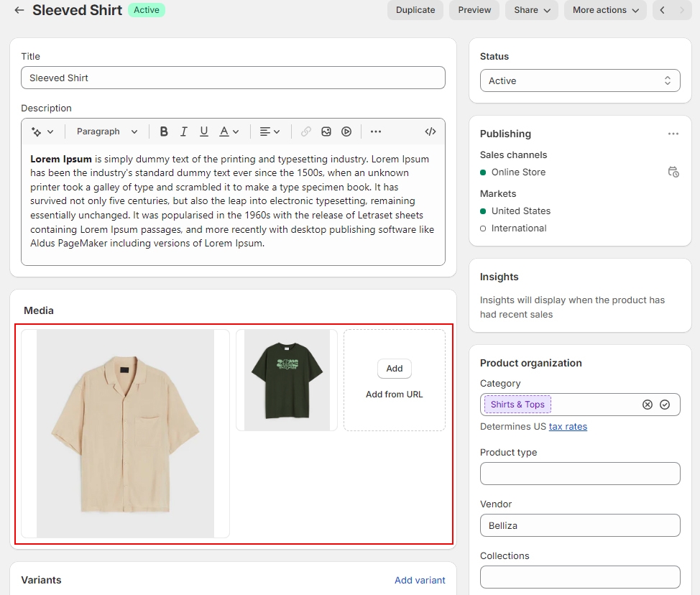The image size is (700, 595).
Task: Toggle italic formatting in description editor
Action: click(x=184, y=132)
